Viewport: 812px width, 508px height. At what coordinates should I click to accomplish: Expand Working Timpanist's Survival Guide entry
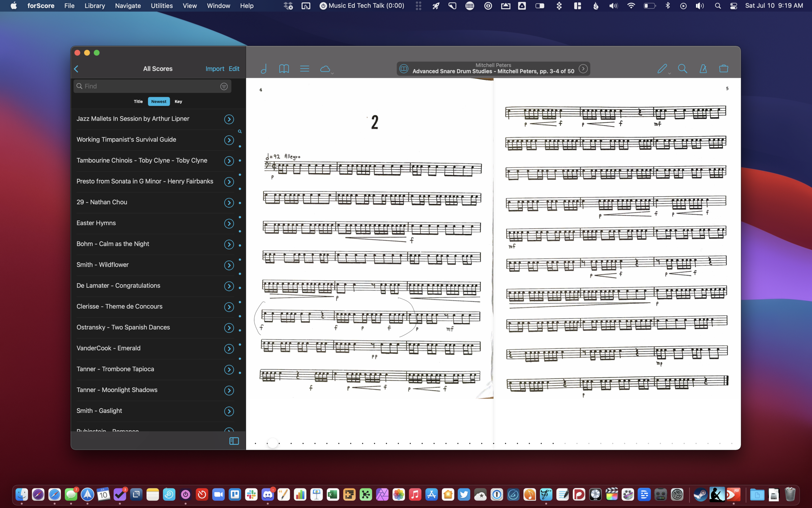(228, 140)
